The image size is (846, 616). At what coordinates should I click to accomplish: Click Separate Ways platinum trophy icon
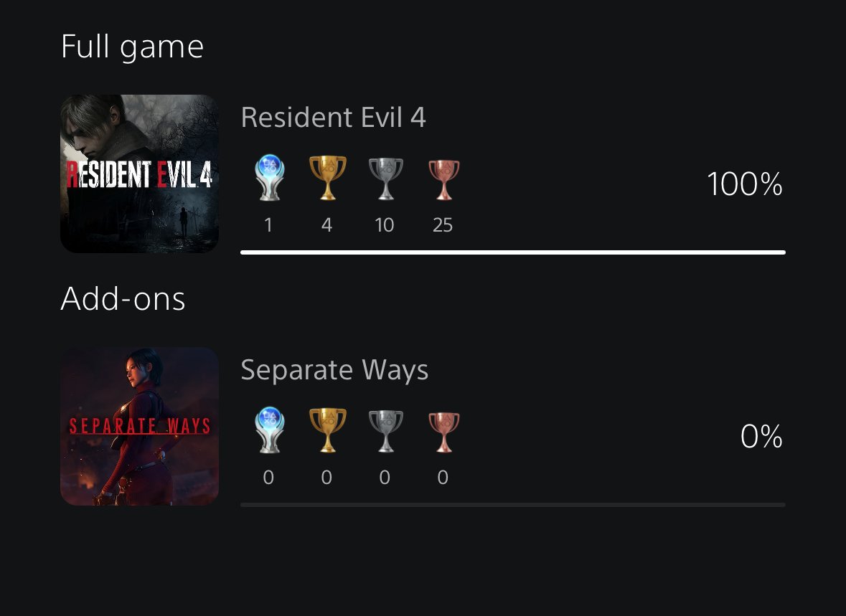[269, 431]
